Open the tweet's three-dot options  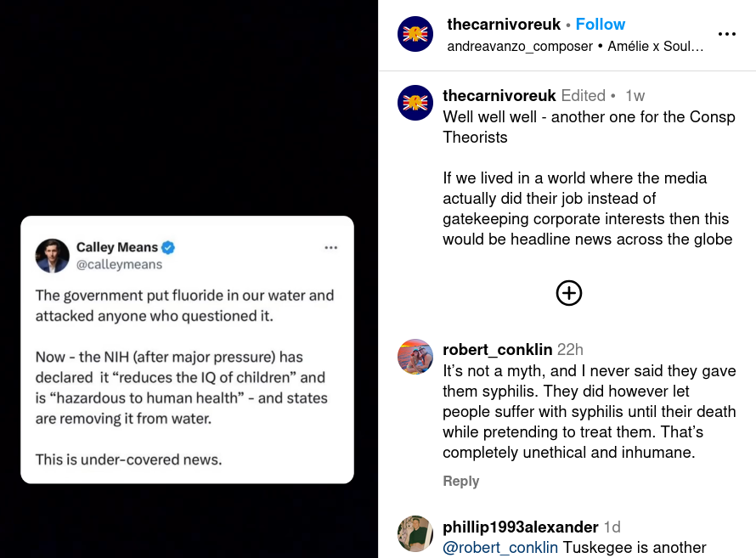[331, 247]
